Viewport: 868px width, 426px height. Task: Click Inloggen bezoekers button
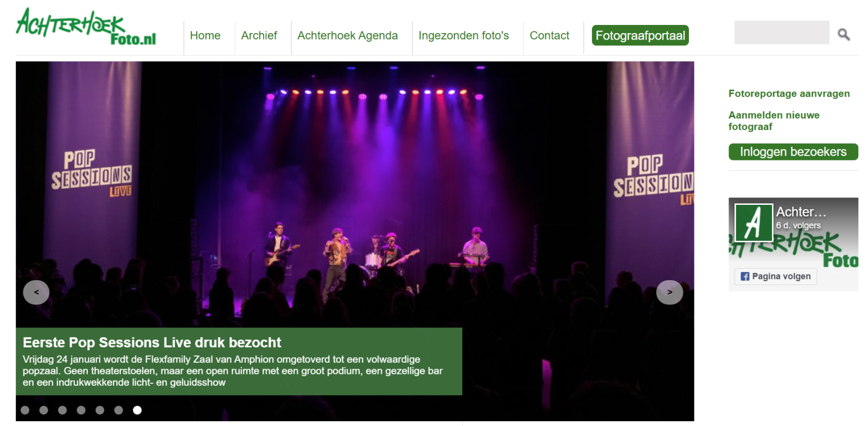pyautogui.click(x=793, y=152)
